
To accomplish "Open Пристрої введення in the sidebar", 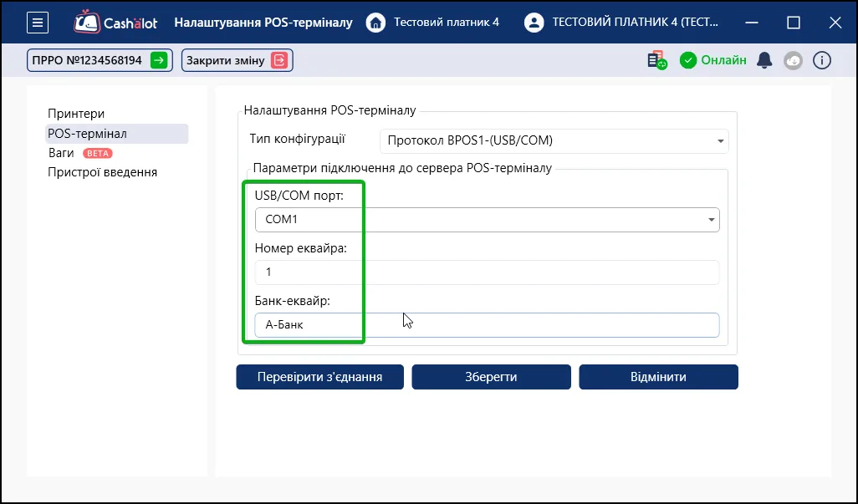I will tap(102, 172).
